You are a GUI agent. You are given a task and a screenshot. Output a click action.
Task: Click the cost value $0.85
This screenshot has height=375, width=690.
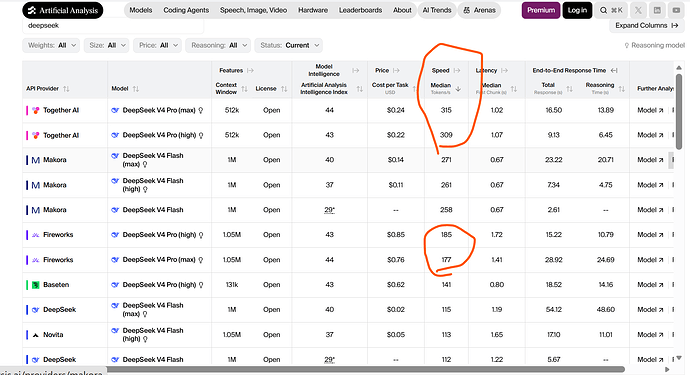pyautogui.click(x=396, y=235)
